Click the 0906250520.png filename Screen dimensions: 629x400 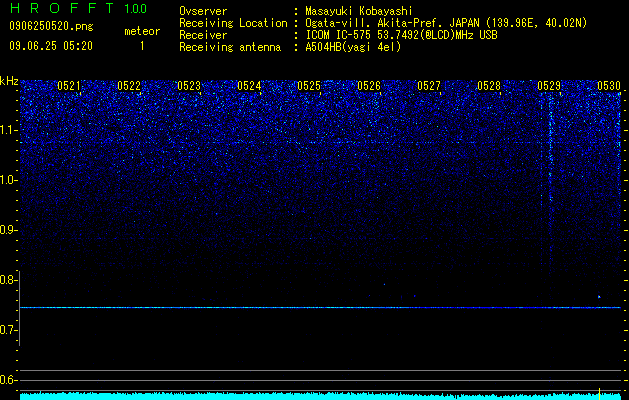[x=51, y=26]
